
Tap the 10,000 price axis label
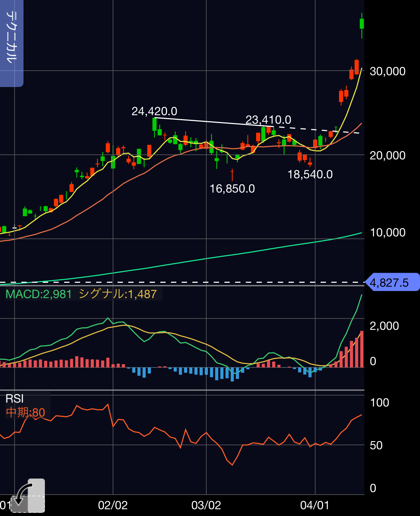pyautogui.click(x=388, y=233)
